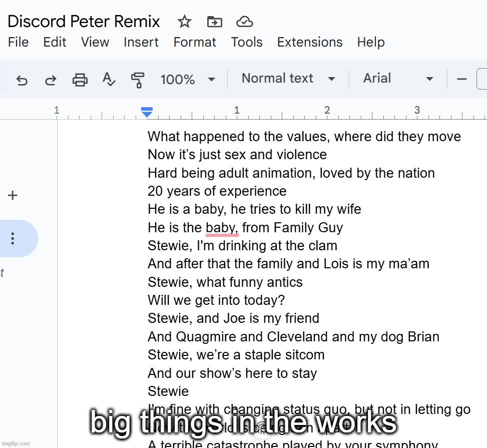Open the Tools menu
The width and height of the screenshot is (487, 448).
click(x=247, y=42)
